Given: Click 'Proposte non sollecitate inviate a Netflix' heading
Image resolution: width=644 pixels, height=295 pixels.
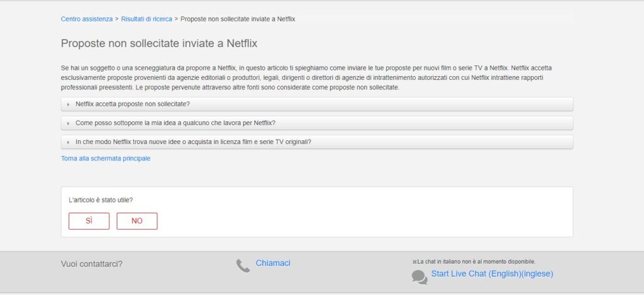Looking at the screenshot, I should (x=159, y=43).
